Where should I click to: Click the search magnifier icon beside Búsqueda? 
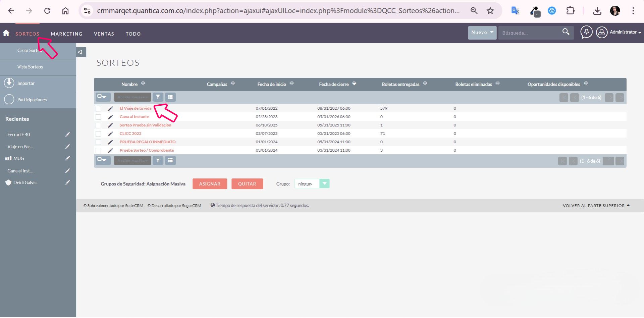pyautogui.click(x=566, y=32)
